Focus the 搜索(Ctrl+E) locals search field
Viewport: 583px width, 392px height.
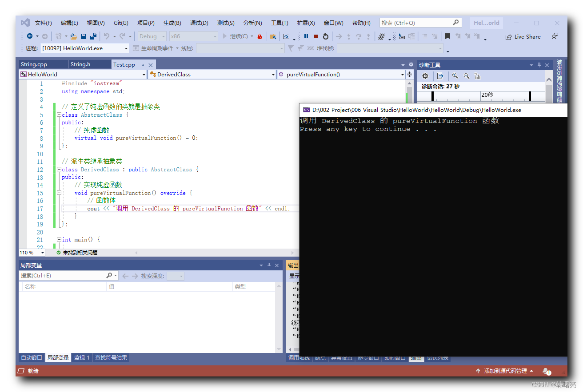pyautogui.click(x=62, y=276)
